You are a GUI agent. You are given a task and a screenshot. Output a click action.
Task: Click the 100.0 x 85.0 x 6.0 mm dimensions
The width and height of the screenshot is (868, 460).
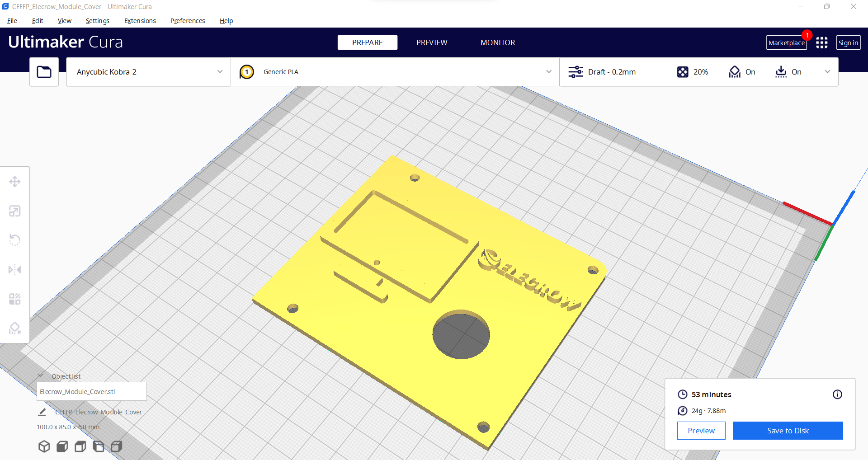68,427
